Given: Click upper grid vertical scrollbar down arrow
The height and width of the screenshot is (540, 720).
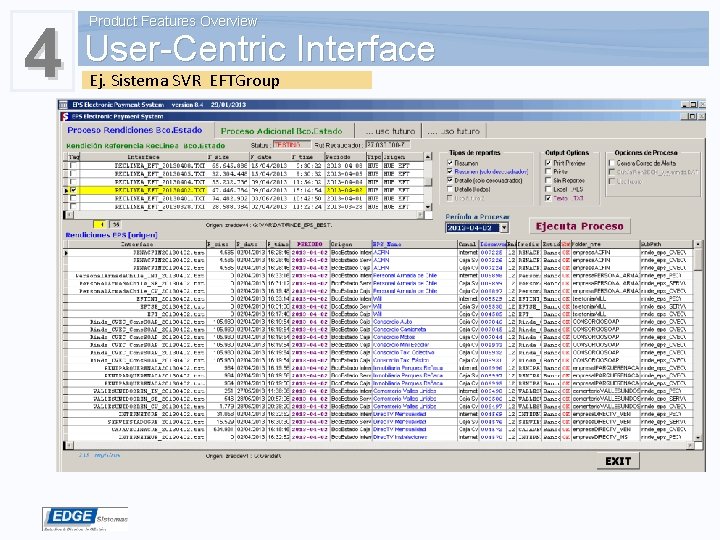Looking at the screenshot, I should (428, 207).
